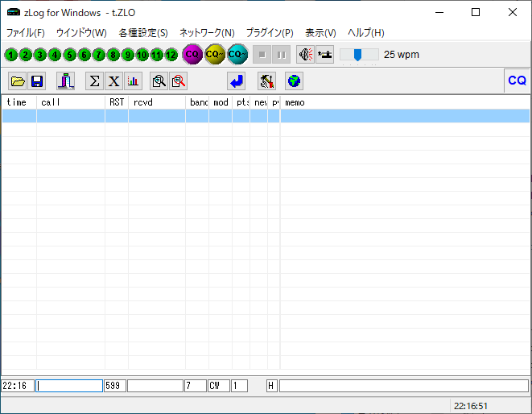The width and height of the screenshot is (532, 414).
Task: Open the multiplier X icon
Action: pyautogui.click(x=113, y=81)
